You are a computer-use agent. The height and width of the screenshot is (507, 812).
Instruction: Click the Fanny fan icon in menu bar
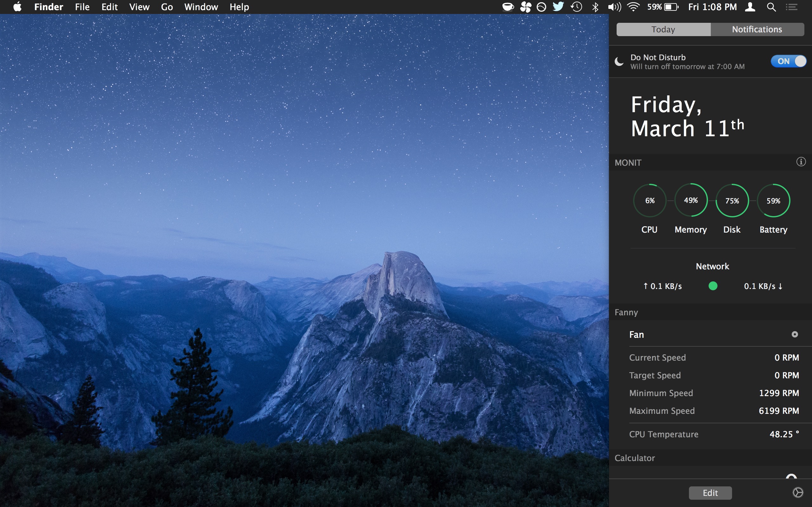coord(526,7)
